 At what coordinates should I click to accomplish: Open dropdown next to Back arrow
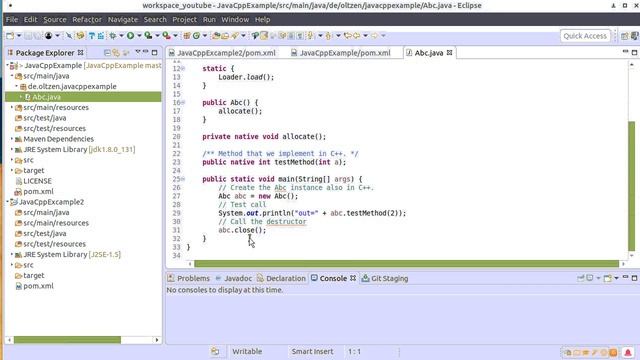[x=365, y=36]
